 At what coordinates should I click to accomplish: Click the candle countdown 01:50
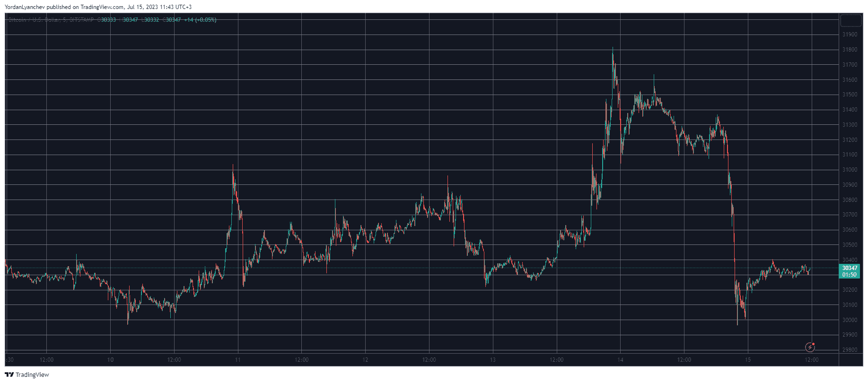(850, 275)
